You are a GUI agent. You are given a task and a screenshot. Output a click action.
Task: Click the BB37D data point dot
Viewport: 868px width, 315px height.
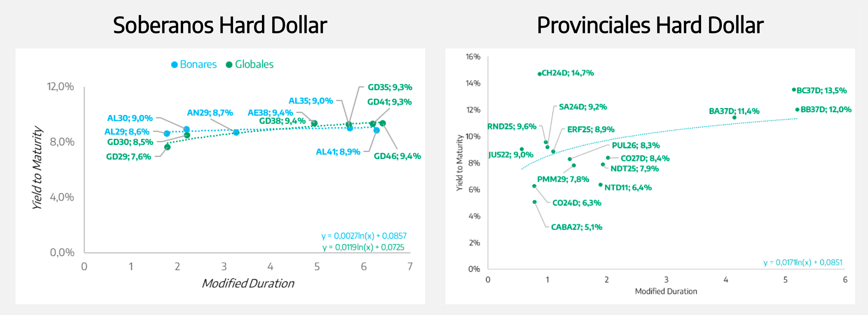[x=797, y=109]
